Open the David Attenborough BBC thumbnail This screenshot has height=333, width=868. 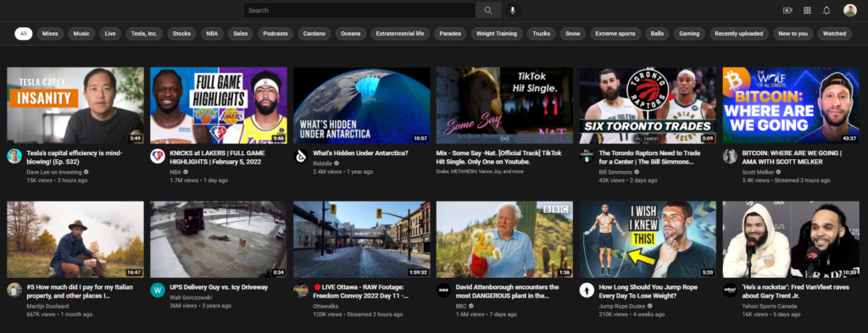505,240
